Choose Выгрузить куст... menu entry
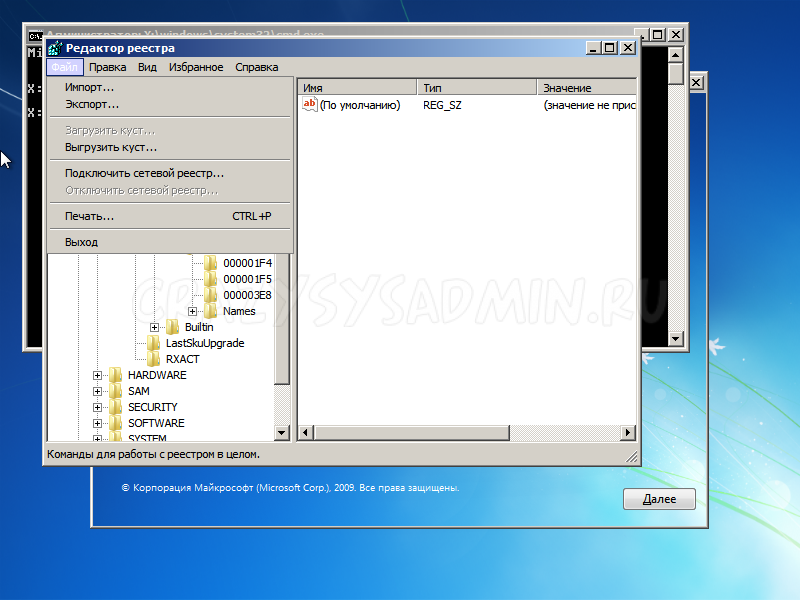 (x=111, y=147)
